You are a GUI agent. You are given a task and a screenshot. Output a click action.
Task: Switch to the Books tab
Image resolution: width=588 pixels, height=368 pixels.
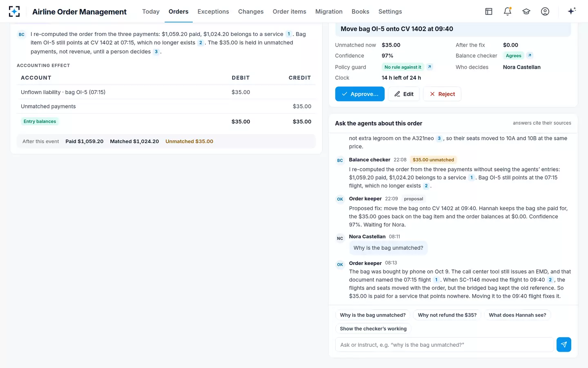tap(361, 11)
